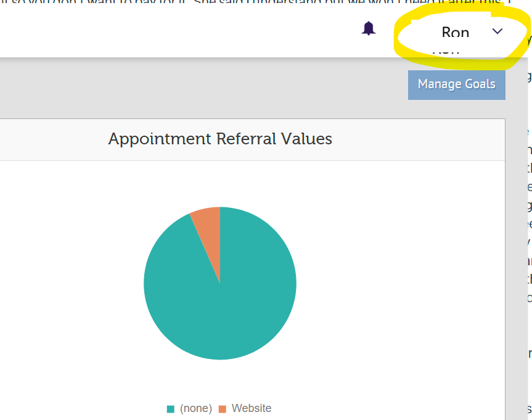Click the Appointment Referral Values title
Screen dimensions: 532x420
pos(220,139)
